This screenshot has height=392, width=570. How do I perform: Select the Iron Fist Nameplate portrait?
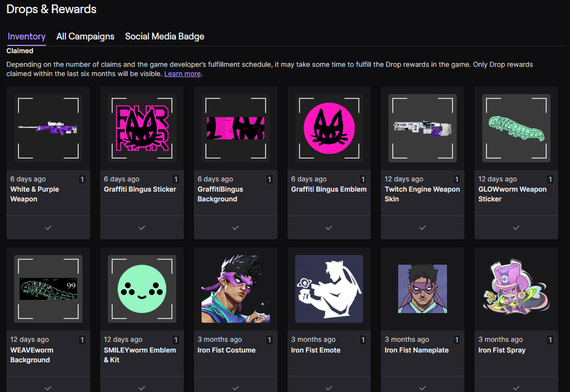click(423, 289)
